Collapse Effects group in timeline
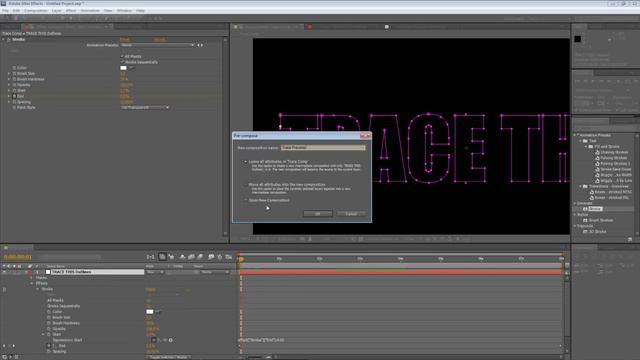This screenshot has height=360, width=640. point(32,283)
